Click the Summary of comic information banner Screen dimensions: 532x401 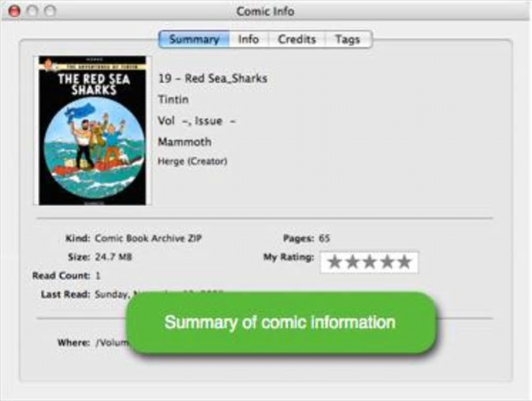click(x=280, y=323)
